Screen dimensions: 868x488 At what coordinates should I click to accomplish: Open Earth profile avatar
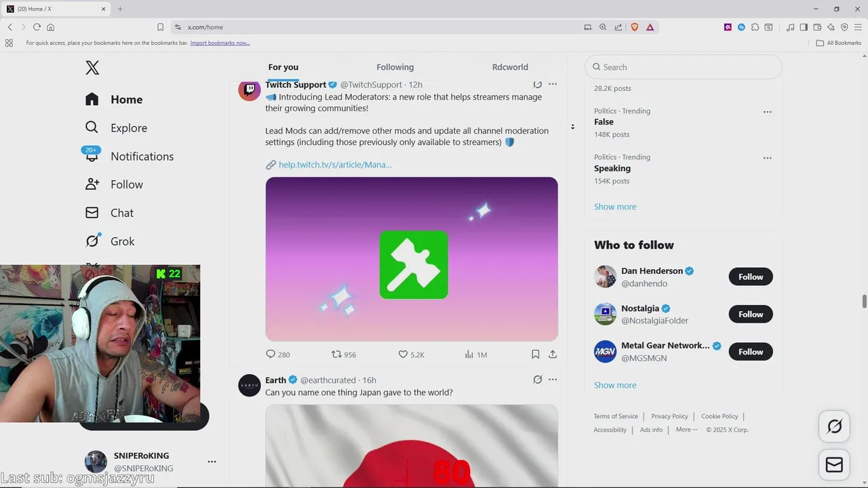(250, 385)
